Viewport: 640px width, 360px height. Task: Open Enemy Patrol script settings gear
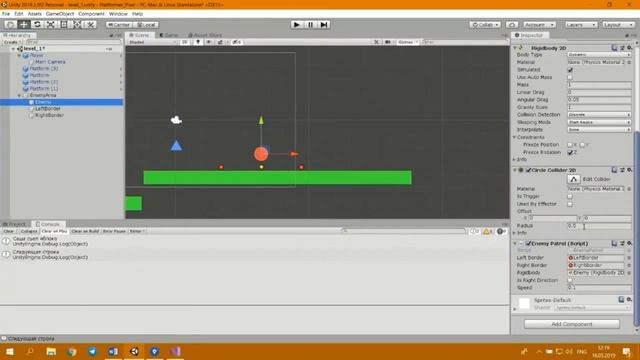coord(629,243)
